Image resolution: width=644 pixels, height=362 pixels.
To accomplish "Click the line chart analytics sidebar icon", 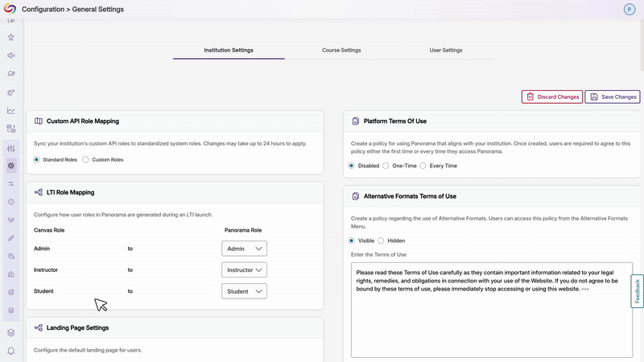I will tap(10, 110).
